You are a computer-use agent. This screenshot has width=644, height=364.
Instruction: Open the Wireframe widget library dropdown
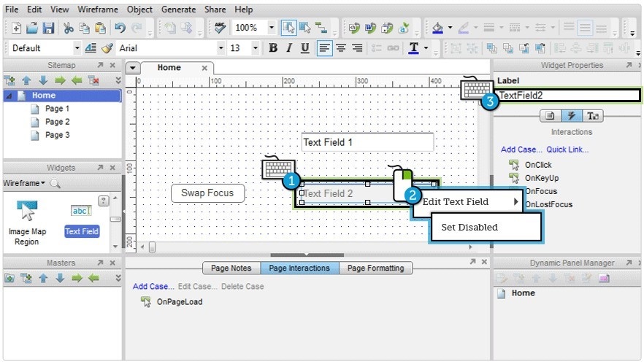point(24,183)
